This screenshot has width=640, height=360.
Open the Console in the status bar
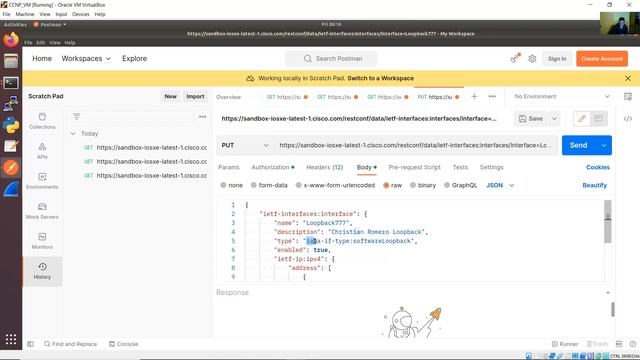pyautogui.click(x=124, y=344)
